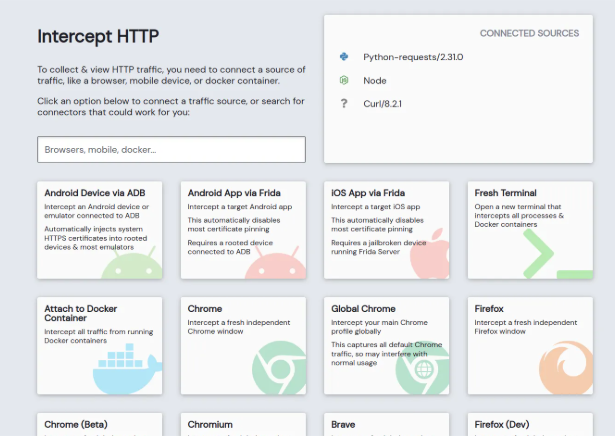Image resolution: width=615 pixels, height=436 pixels.
Task: Start a fresh independent Chrome window
Action: 243,345
